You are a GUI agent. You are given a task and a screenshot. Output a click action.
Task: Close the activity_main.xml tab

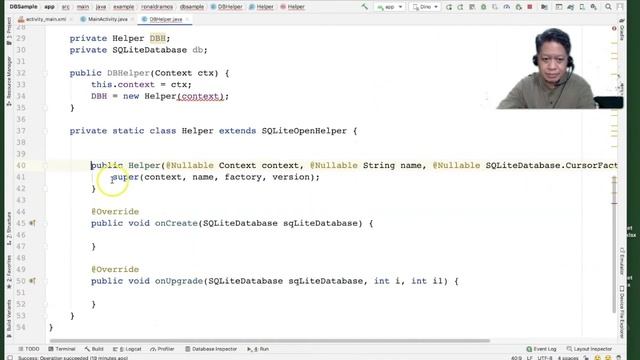[x=71, y=19]
